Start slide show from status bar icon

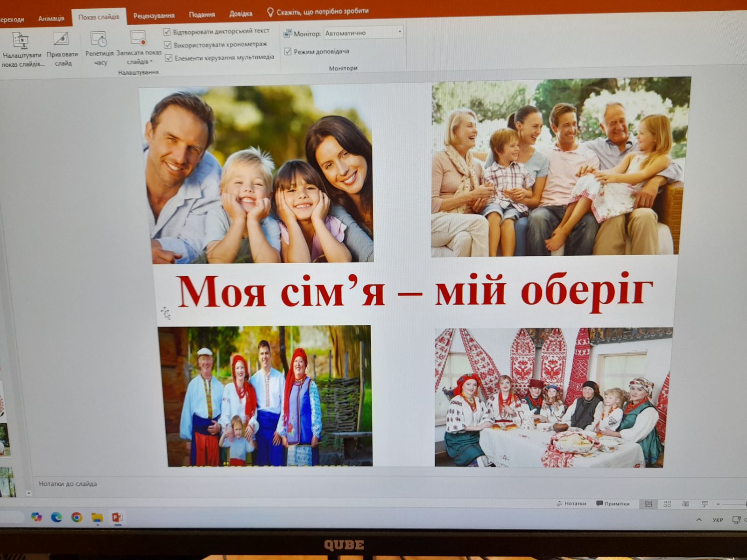click(x=705, y=504)
